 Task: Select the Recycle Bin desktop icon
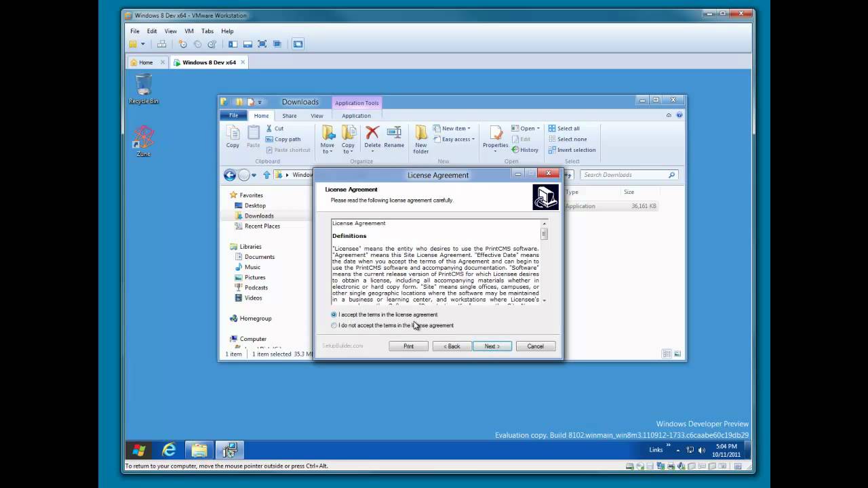tap(144, 89)
